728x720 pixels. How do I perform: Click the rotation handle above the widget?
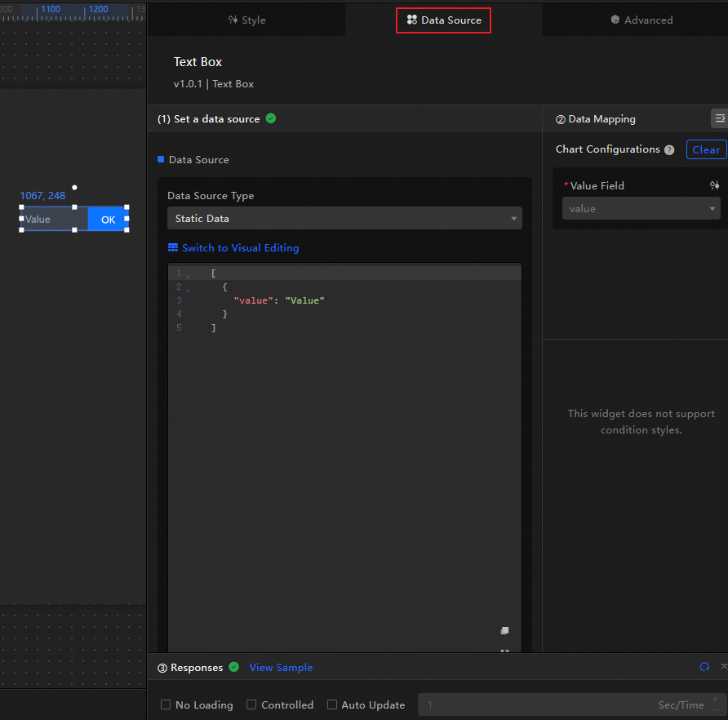pyautogui.click(x=74, y=188)
